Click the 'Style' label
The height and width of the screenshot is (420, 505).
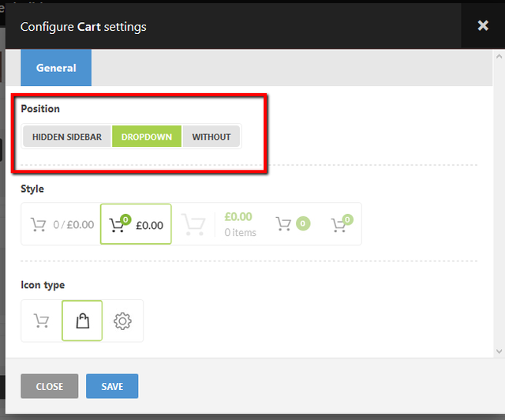click(32, 189)
